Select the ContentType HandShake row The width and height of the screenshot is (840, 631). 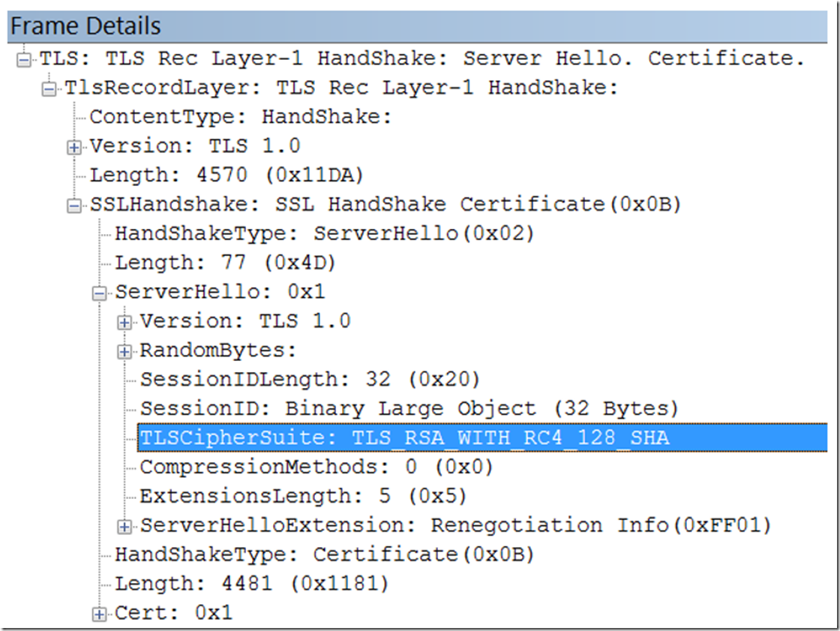pyautogui.click(x=241, y=117)
